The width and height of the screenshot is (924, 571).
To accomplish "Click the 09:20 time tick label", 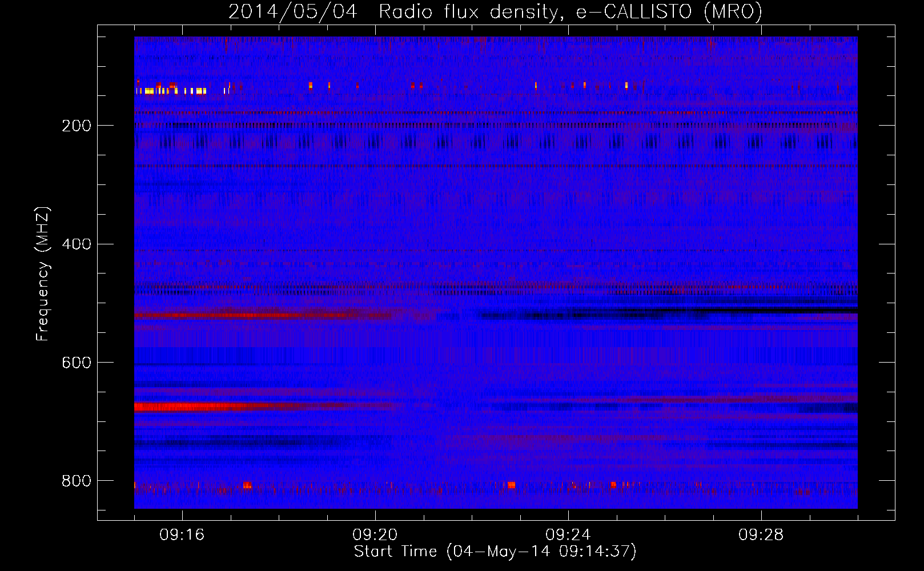I will coord(375,535).
